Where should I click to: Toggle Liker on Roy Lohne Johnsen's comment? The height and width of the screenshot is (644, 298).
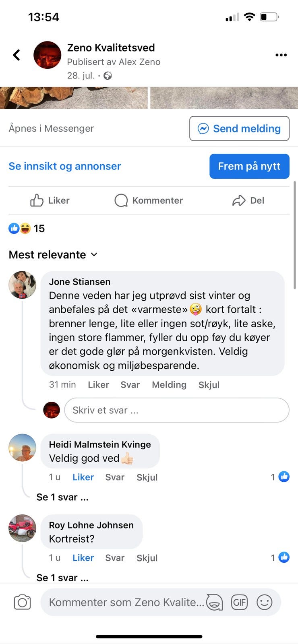pyautogui.click(x=83, y=558)
